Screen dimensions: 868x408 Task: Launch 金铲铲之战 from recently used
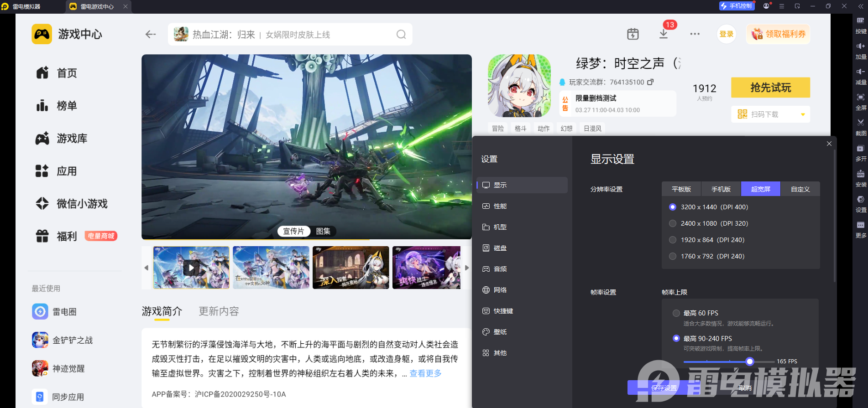tap(63, 340)
